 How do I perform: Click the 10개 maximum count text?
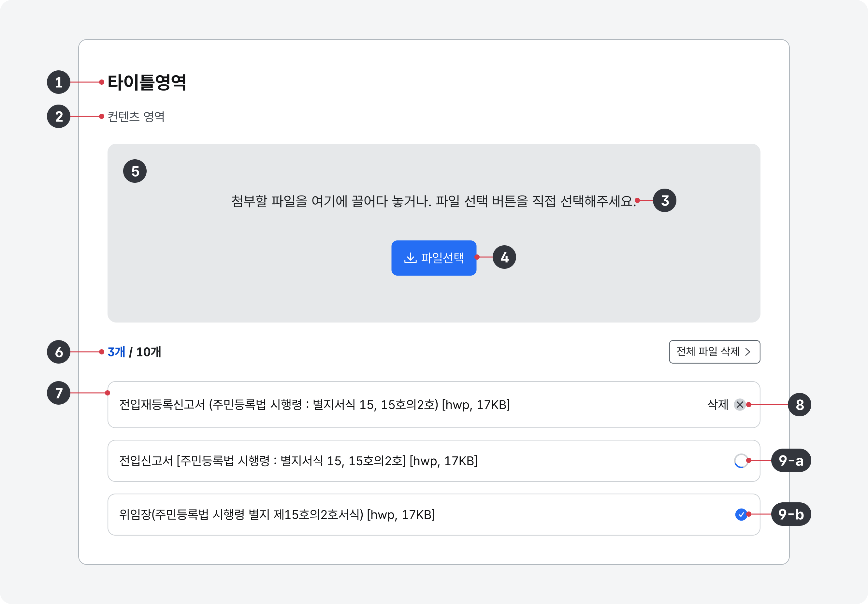(x=149, y=352)
